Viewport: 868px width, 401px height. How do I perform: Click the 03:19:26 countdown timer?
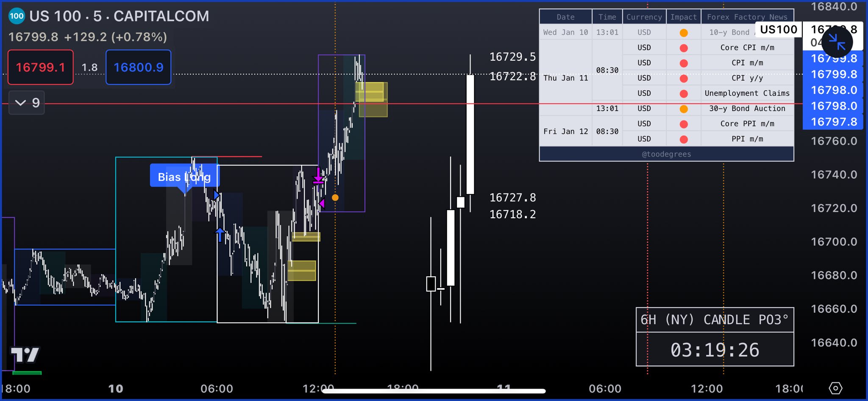point(715,350)
